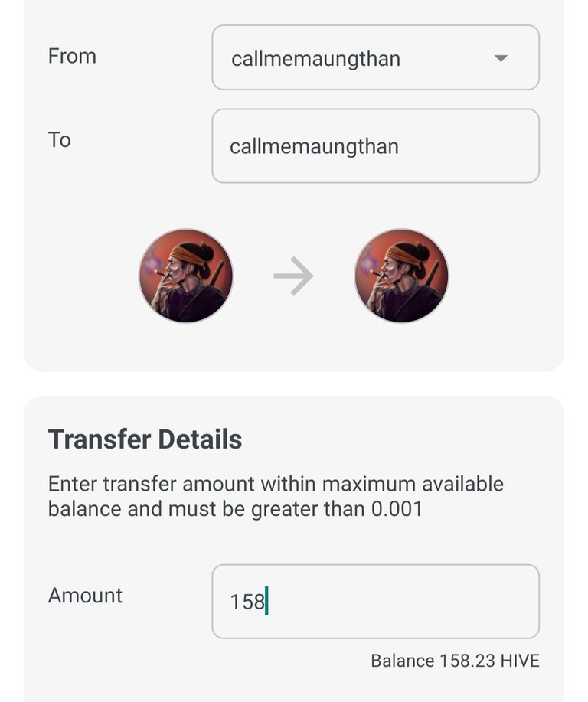588x702 pixels.
Task: Click the transfer amount instructions text
Action: coord(276,496)
